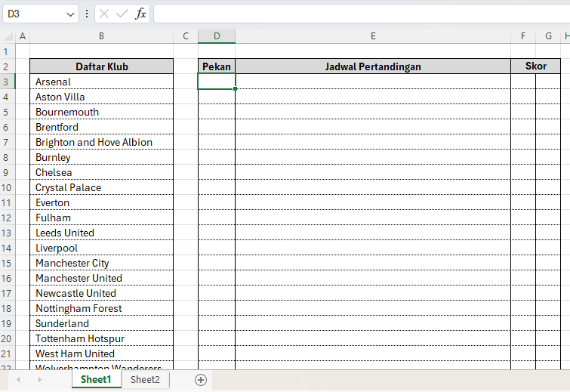This screenshot has width=570, height=392.
Task: Click the Pekan header cell
Action: pyautogui.click(x=217, y=66)
